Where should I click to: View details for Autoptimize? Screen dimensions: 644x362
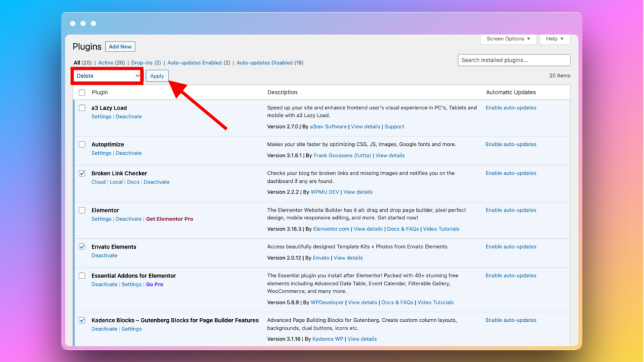point(390,156)
